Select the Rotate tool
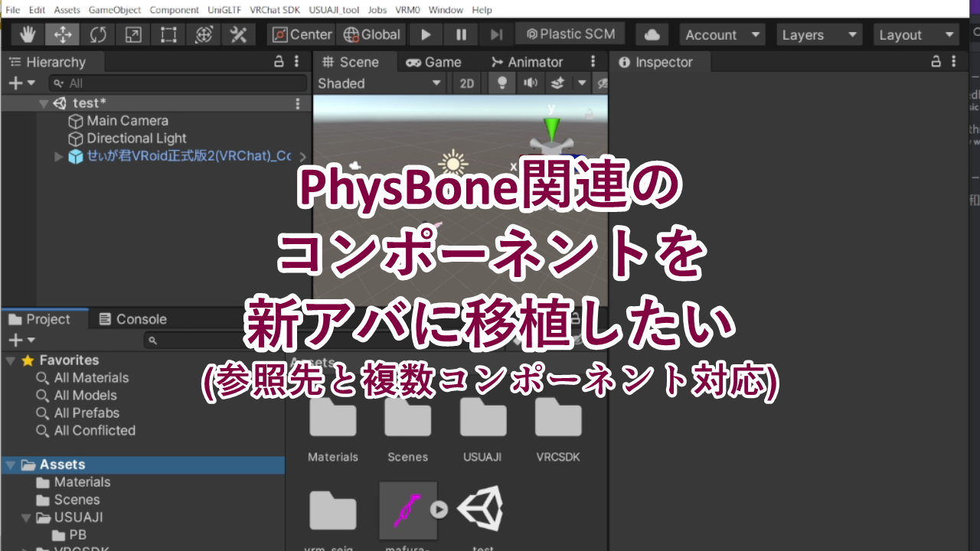The height and width of the screenshot is (551, 980). coord(97,34)
